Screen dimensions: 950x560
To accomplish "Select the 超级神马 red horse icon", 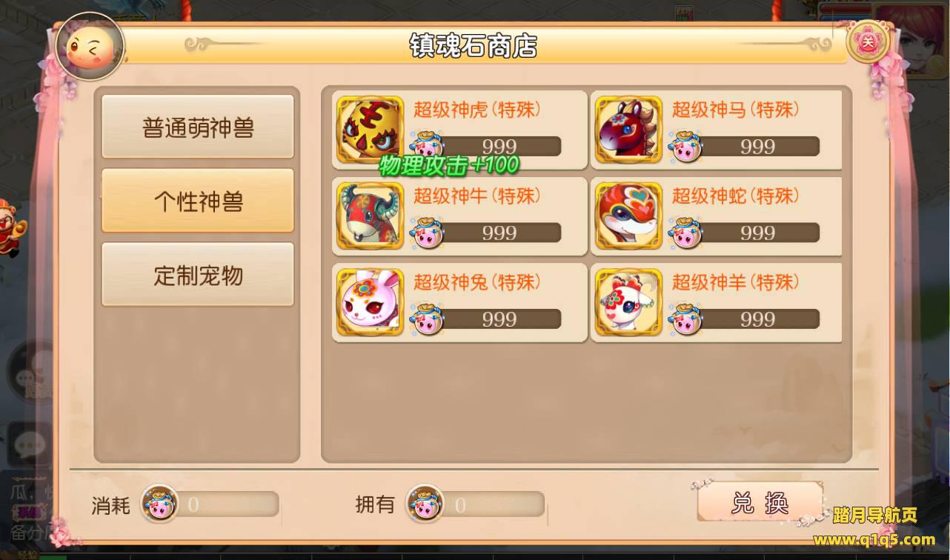I will (628, 130).
